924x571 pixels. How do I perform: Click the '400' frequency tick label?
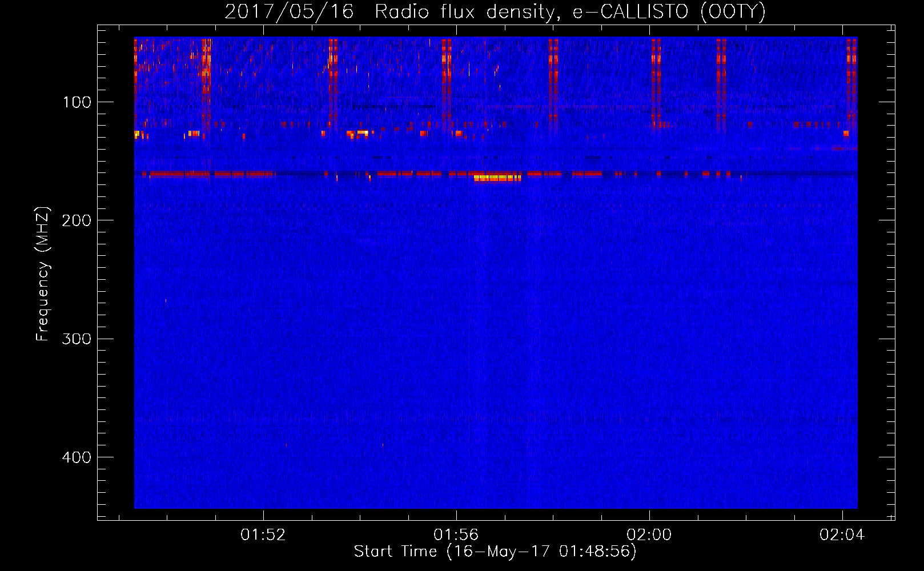click(77, 457)
